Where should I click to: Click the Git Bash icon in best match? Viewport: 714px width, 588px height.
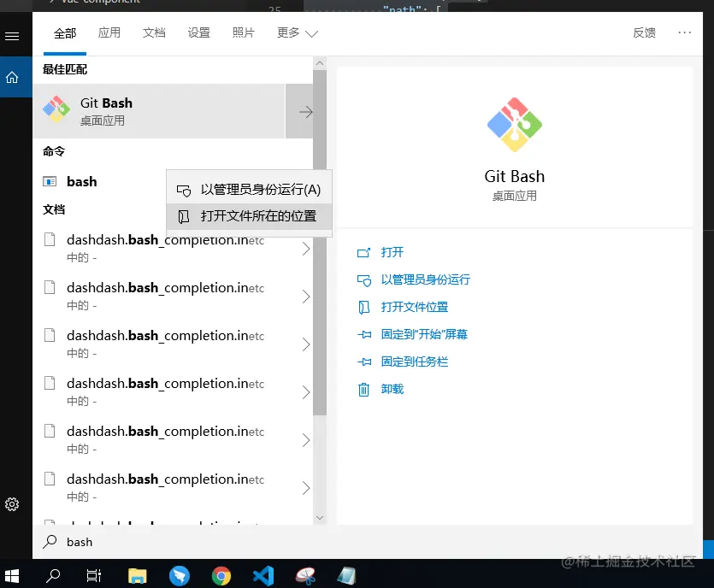56,109
